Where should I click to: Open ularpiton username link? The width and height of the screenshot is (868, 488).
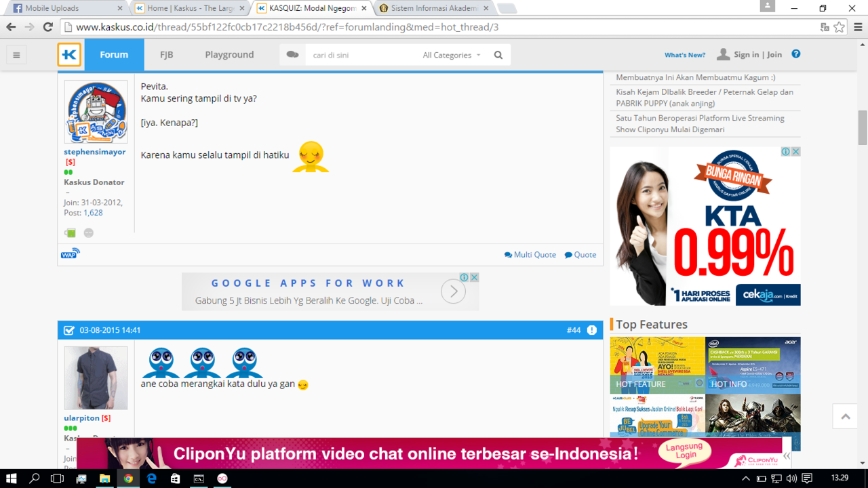pos(82,418)
